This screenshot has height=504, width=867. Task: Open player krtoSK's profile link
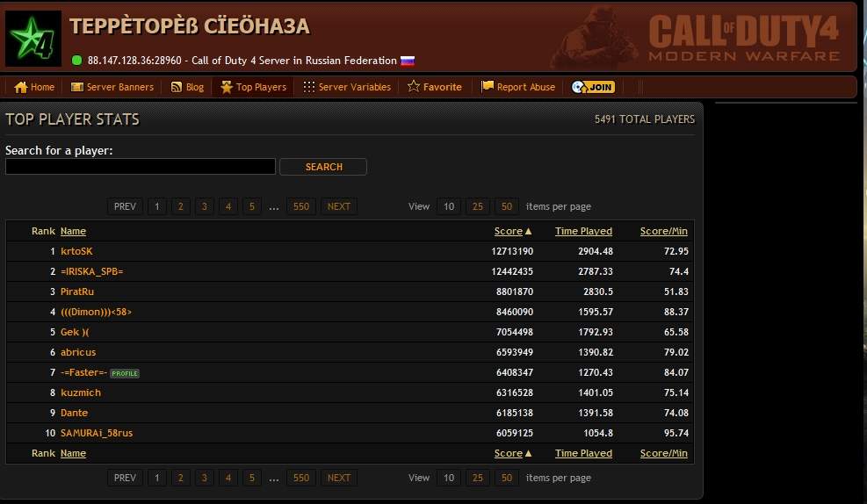click(x=76, y=251)
